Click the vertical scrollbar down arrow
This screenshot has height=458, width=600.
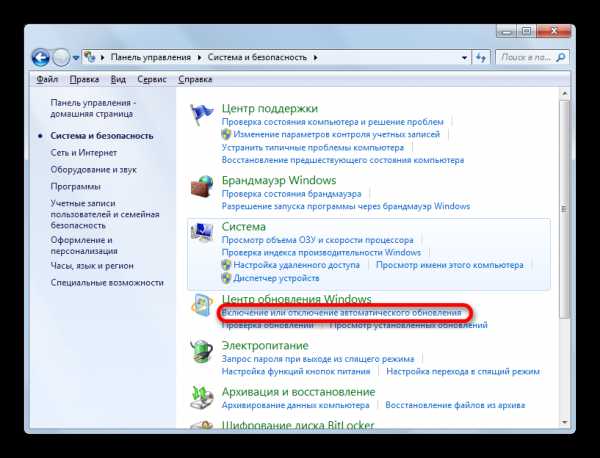(x=564, y=422)
